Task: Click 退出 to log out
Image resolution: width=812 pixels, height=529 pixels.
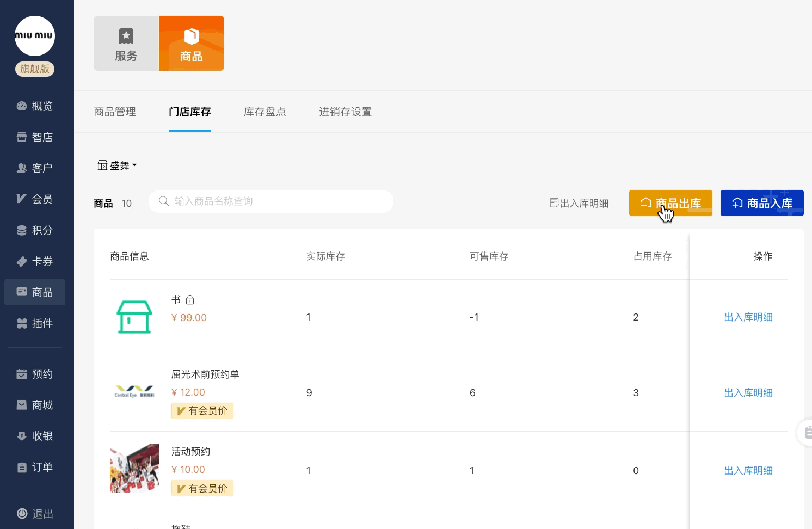Action: point(35,514)
